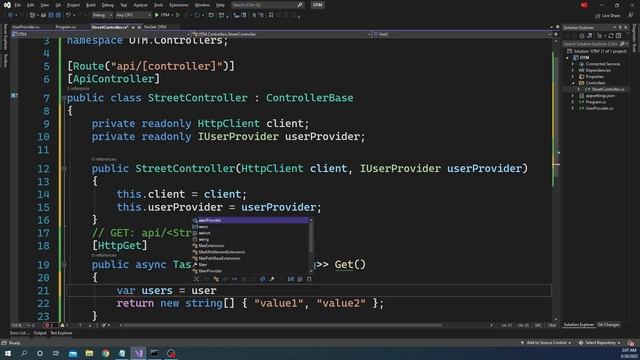Open the Debug menu

108,5
